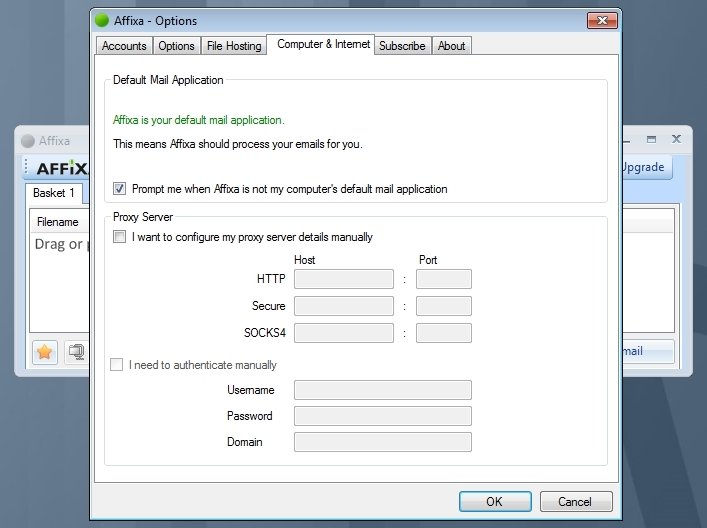Uncheck the default mail application prompt checkbox
Image resolution: width=707 pixels, height=528 pixels.
119,188
